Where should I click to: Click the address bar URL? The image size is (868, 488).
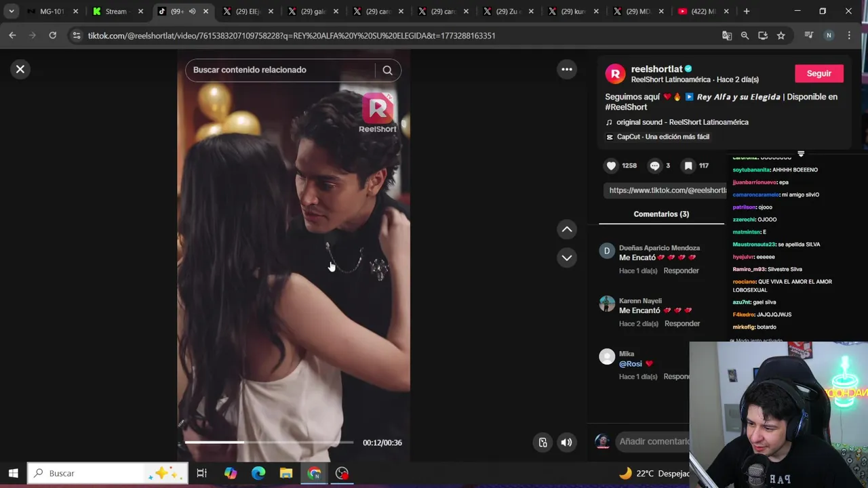292,36
